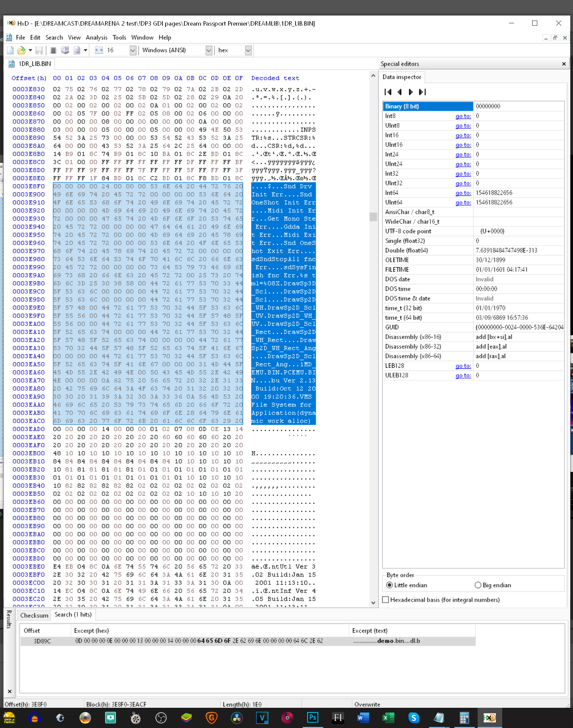This screenshot has height=728, width=573.
Task: Click go to link for UInt64
Action: coord(463,203)
